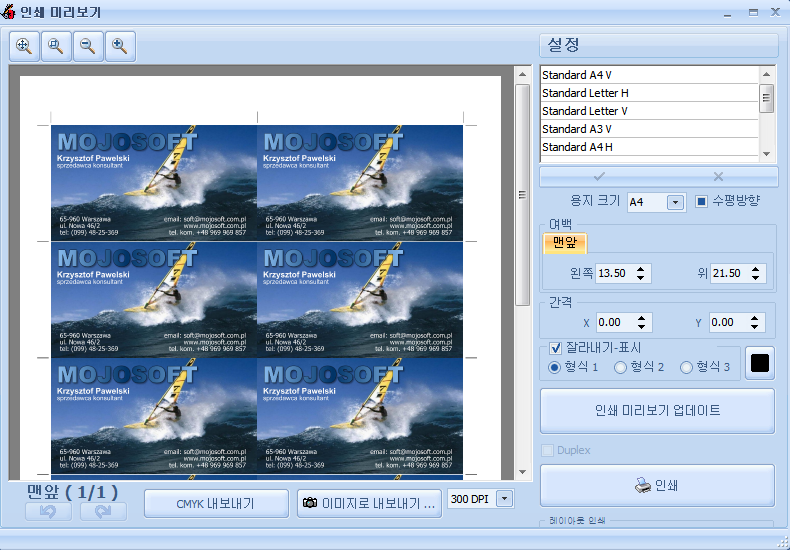790x550 pixels.
Task: Click the application icon in the title bar
Action: pos(8,11)
